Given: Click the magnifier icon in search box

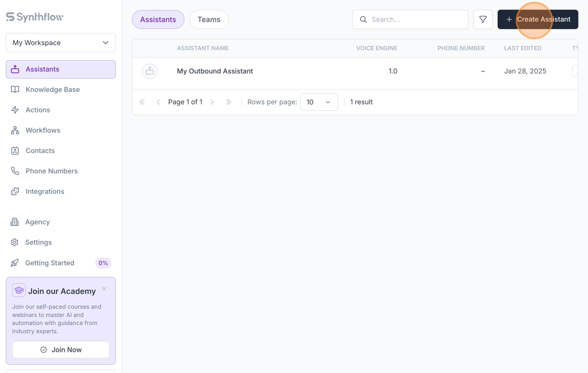Looking at the screenshot, I should coord(363,19).
